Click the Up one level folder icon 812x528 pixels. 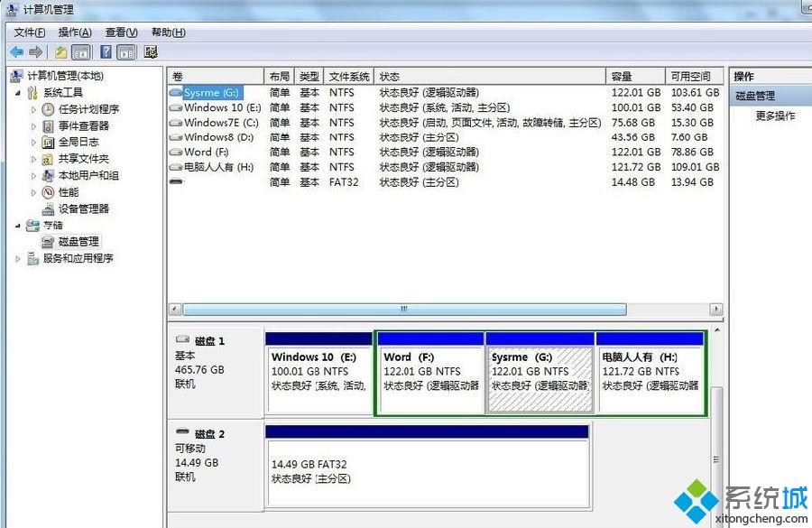pos(61,51)
